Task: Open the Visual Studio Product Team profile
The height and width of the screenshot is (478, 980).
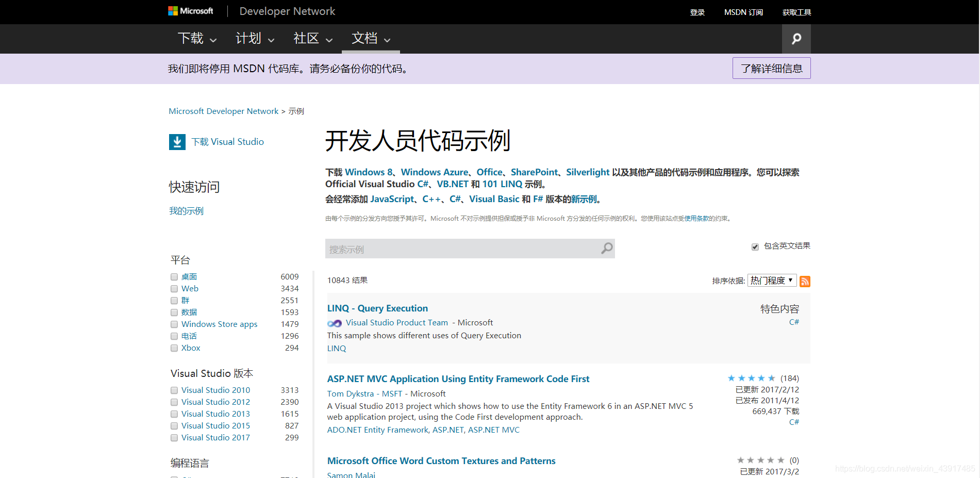Action: (396, 323)
